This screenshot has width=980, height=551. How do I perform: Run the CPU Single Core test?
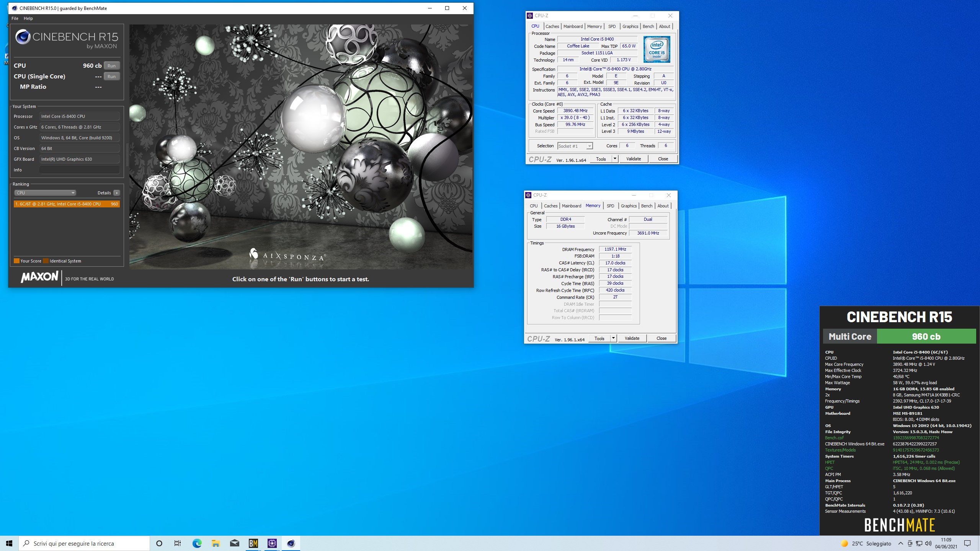click(111, 77)
